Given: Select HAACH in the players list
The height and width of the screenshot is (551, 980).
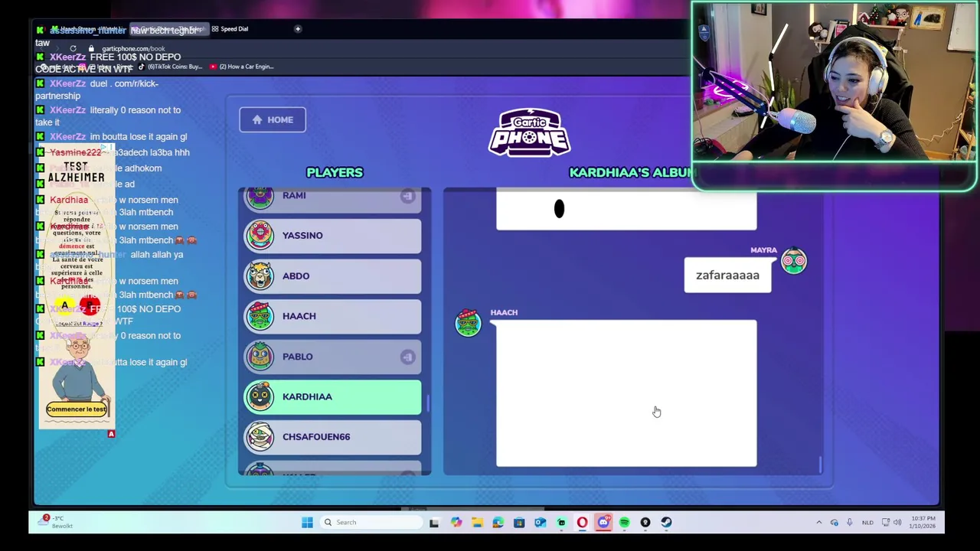Looking at the screenshot, I should click(333, 316).
